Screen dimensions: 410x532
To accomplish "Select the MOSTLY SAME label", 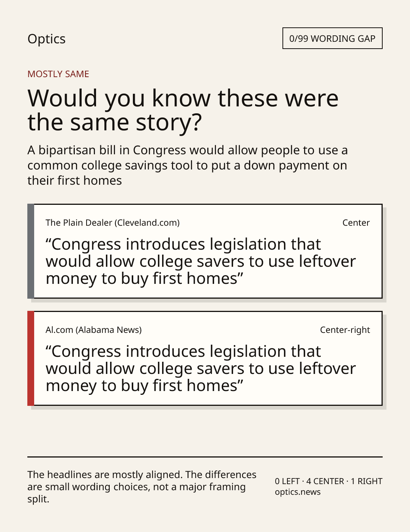I will click(58, 74).
